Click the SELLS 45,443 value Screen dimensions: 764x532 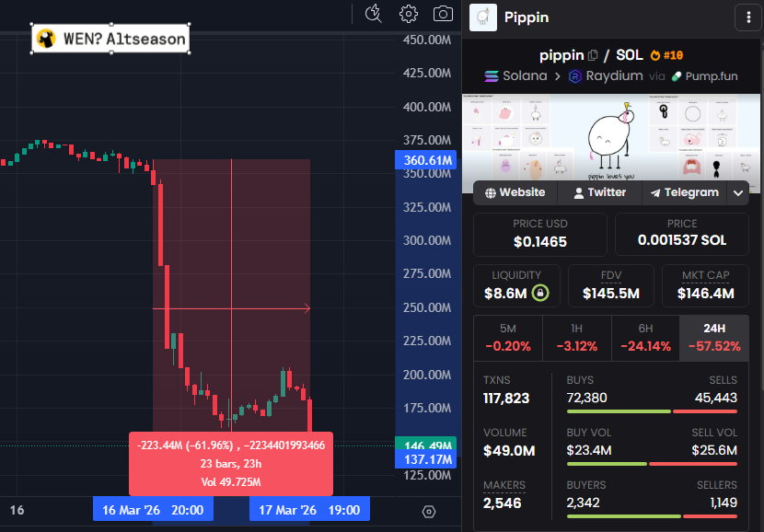pyautogui.click(x=716, y=398)
